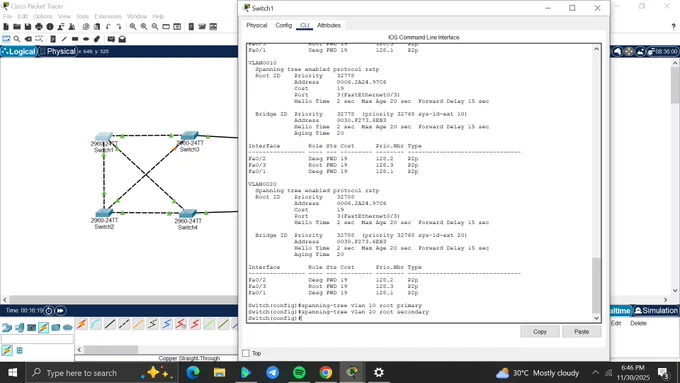Add a Simple PDU closed envelope
680x383 pixels.
111,39
